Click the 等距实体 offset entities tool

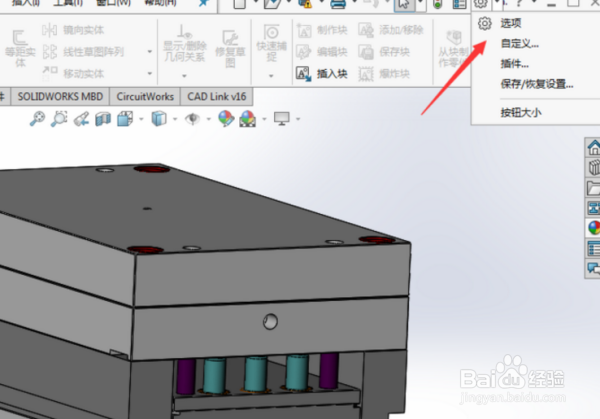pyautogui.click(x=20, y=49)
